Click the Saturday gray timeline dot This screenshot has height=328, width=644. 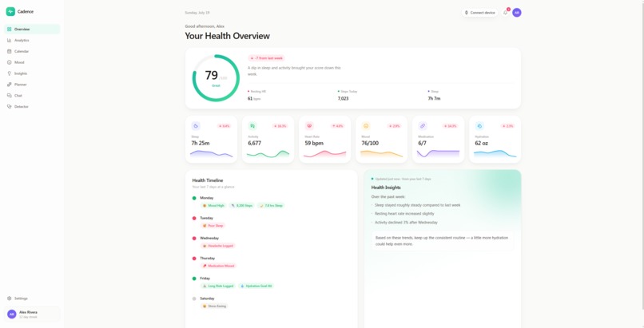[194, 298]
